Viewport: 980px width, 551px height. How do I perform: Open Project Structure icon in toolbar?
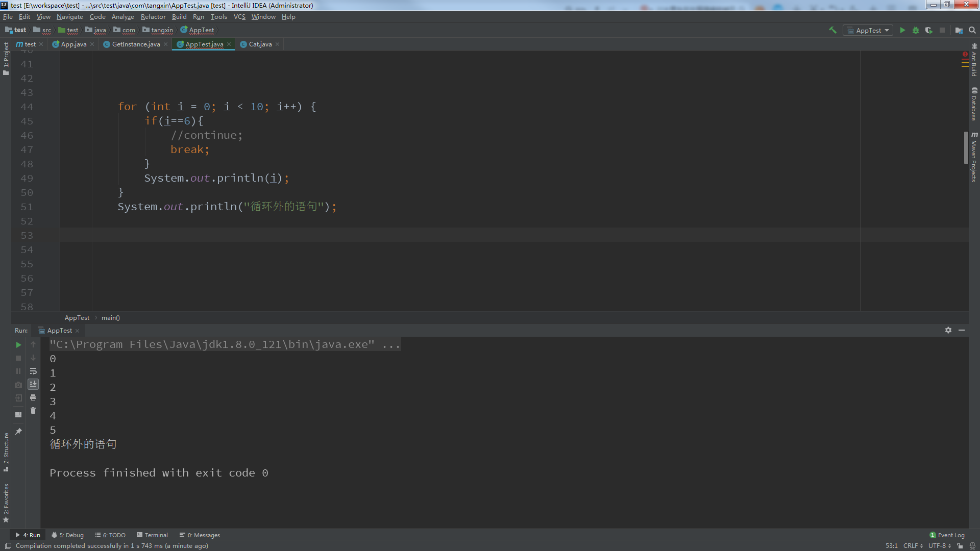coord(959,30)
